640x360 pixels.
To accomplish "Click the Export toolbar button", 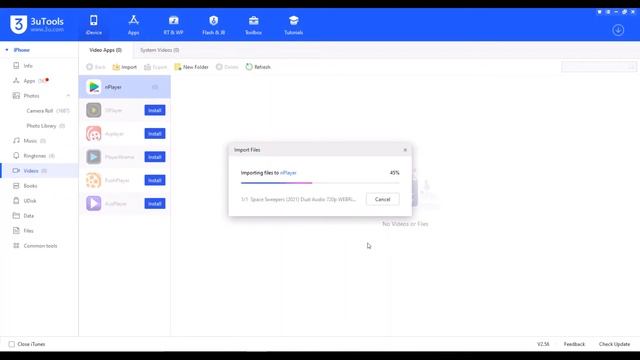I will point(156,67).
